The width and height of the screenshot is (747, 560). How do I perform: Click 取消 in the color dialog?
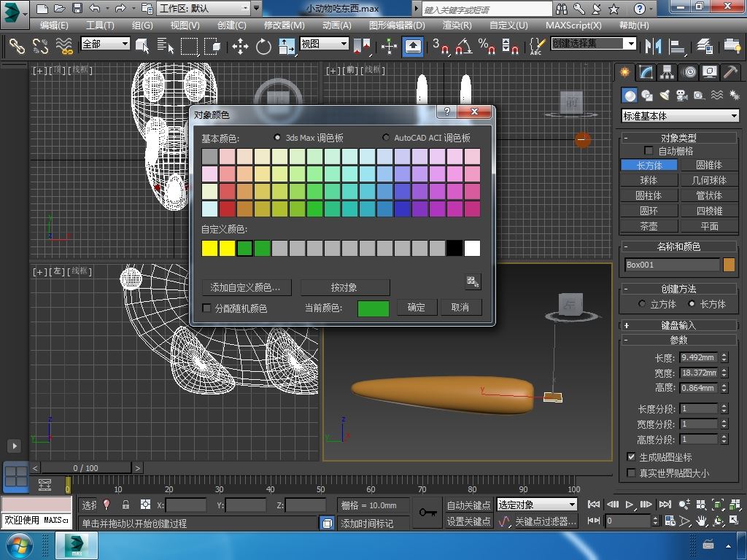tap(460, 307)
